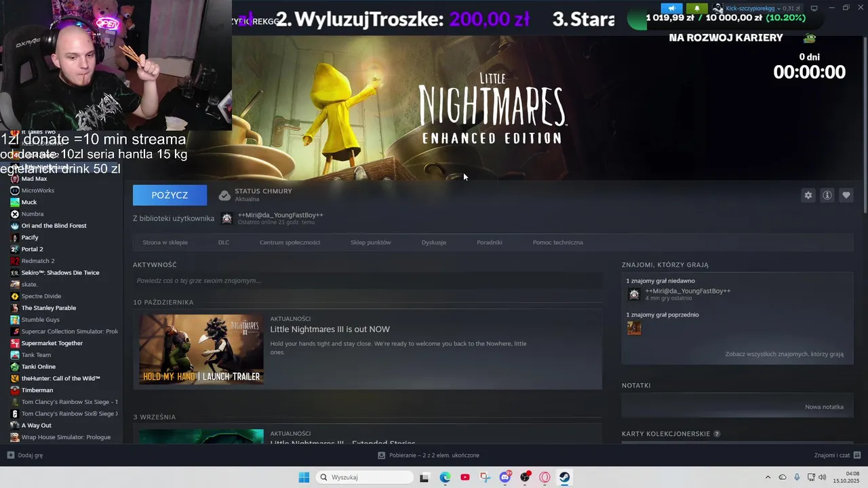Click the Timberman game icon

coord(15,390)
